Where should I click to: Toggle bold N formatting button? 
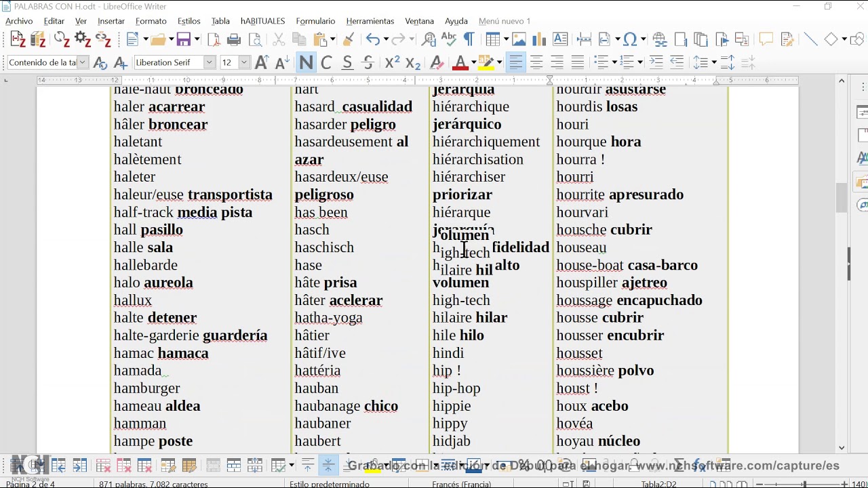coord(306,62)
